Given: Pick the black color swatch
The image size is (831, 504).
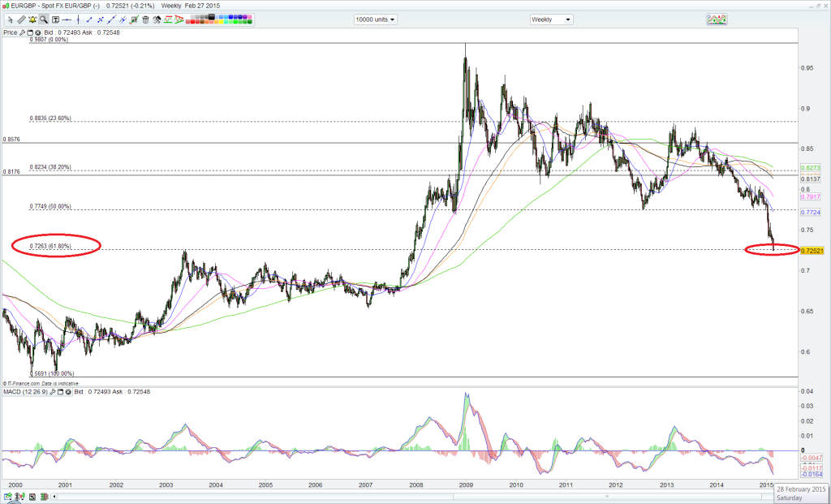Looking at the screenshot, I should click(212, 16).
